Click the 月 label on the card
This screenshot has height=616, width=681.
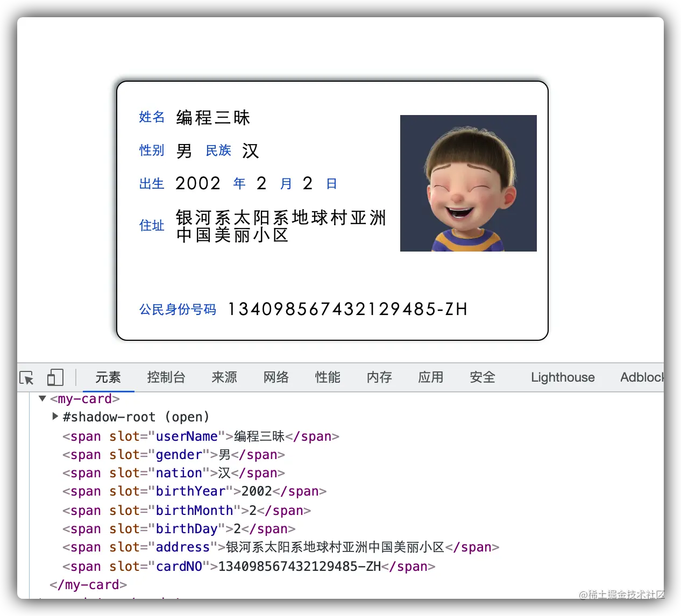pos(286,184)
